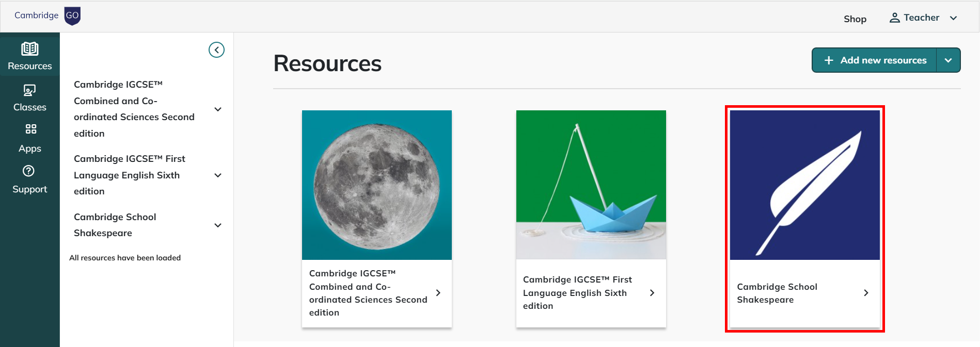Open the Resources section in the sidebar
Image resolution: width=980 pixels, height=347 pixels.
[x=30, y=56]
